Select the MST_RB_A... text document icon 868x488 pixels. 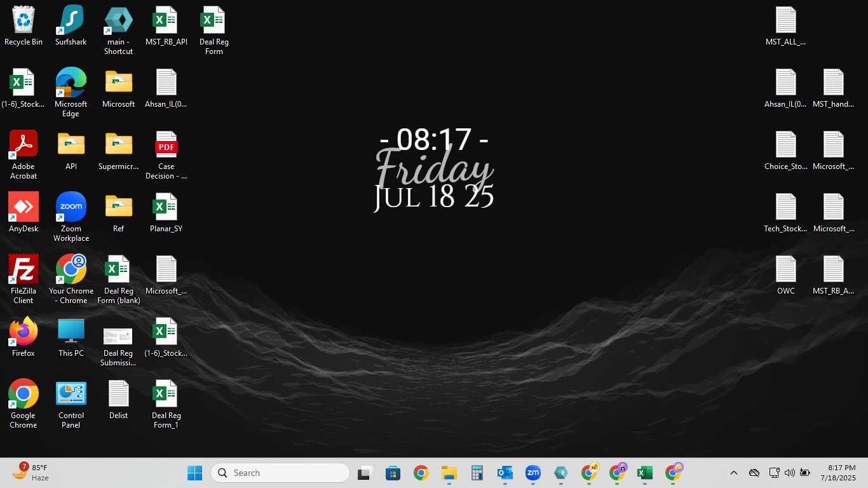(x=833, y=275)
